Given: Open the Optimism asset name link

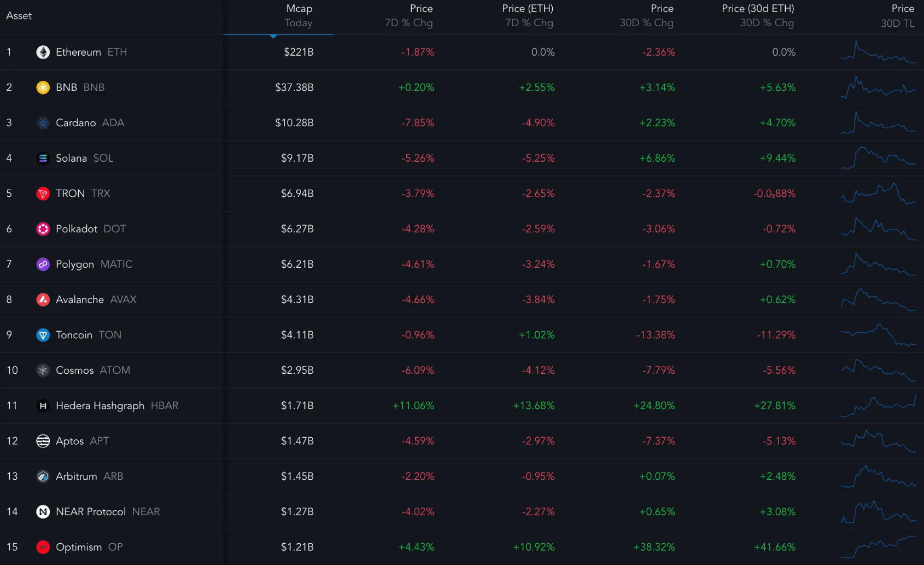Looking at the screenshot, I should [79, 547].
